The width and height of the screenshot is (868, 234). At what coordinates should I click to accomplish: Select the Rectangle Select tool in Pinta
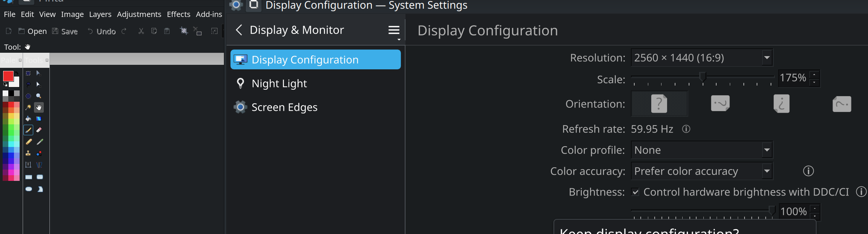pos(28,73)
